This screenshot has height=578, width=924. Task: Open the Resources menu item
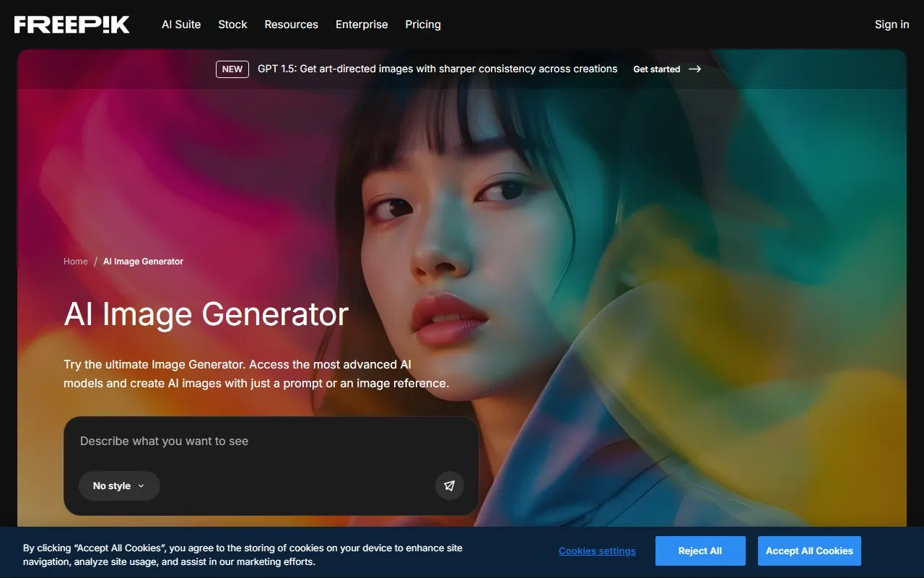(291, 24)
